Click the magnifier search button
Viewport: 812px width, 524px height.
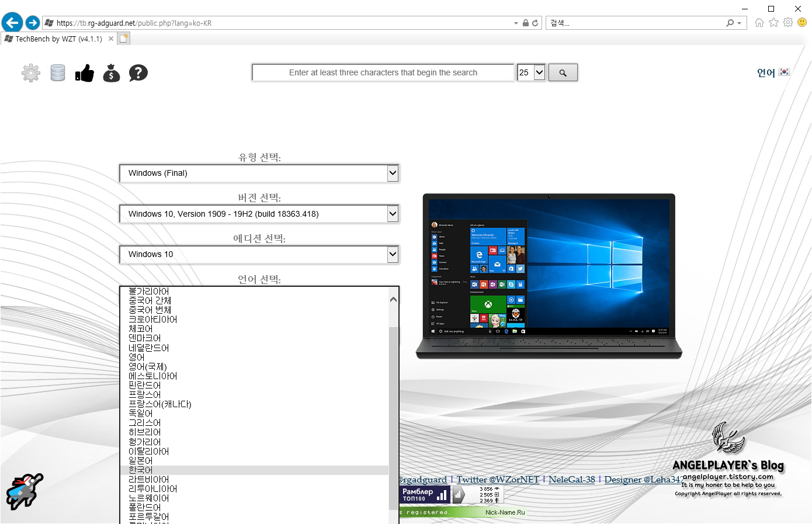coord(563,72)
